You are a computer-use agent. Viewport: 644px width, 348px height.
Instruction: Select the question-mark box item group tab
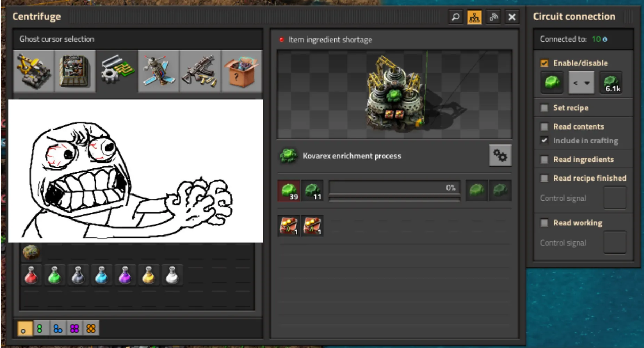[242, 71]
